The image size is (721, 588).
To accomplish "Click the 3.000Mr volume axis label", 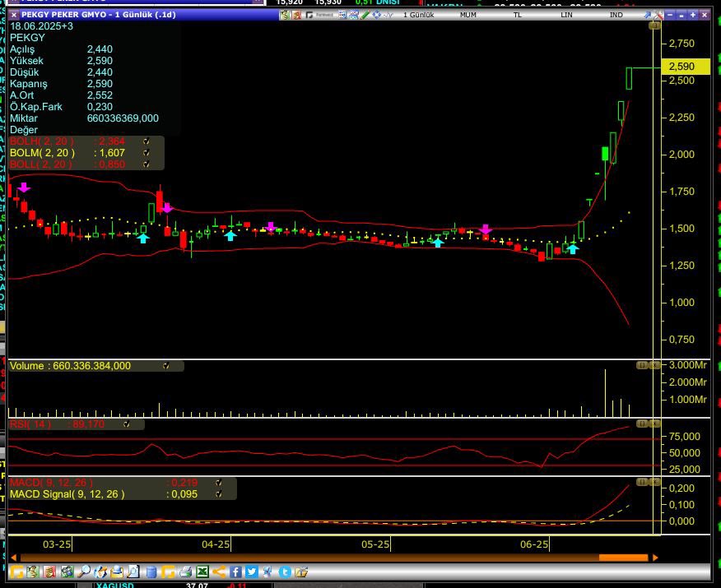I will [687, 365].
